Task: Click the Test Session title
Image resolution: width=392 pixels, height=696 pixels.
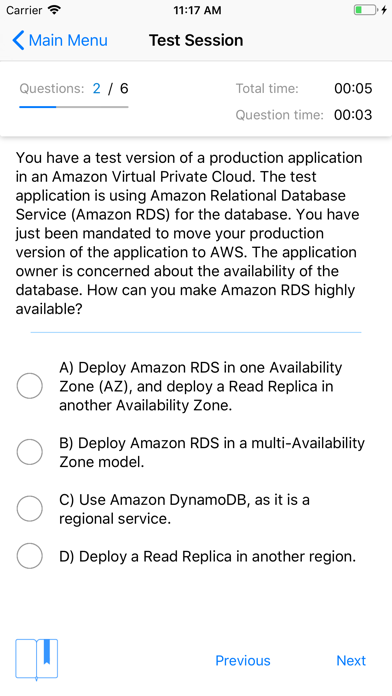Action: click(x=196, y=40)
